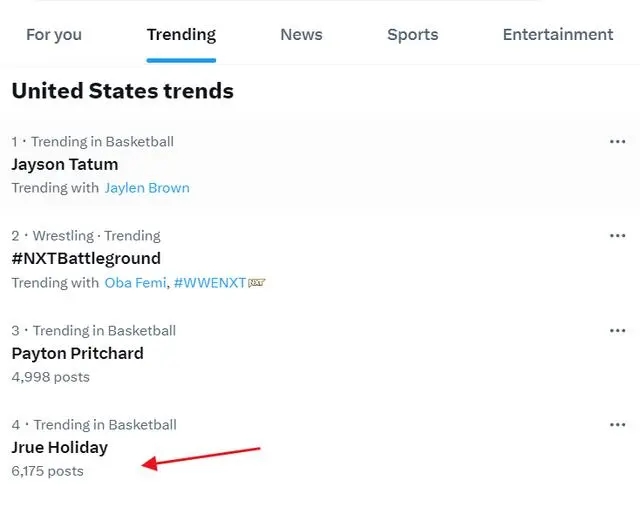Open the Jayson Tatum trending topic
The height and width of the screenshot is (507, 640).
65,165
